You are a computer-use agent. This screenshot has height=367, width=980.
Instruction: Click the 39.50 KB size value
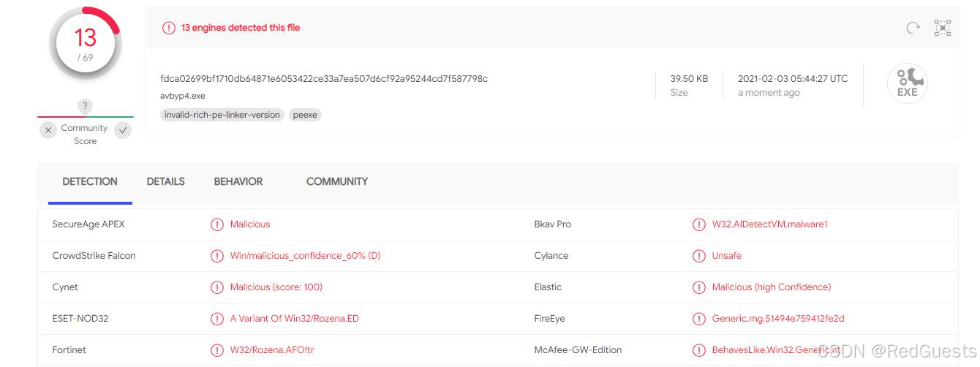[689, 79]
